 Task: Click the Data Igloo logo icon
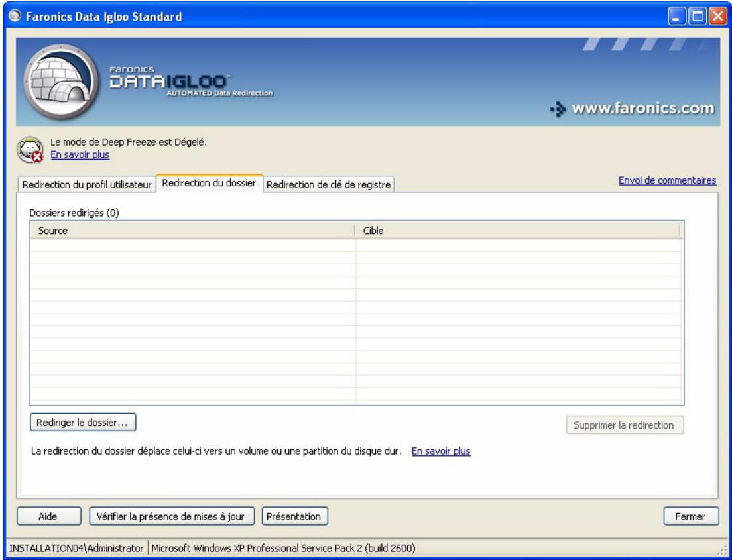61,82
